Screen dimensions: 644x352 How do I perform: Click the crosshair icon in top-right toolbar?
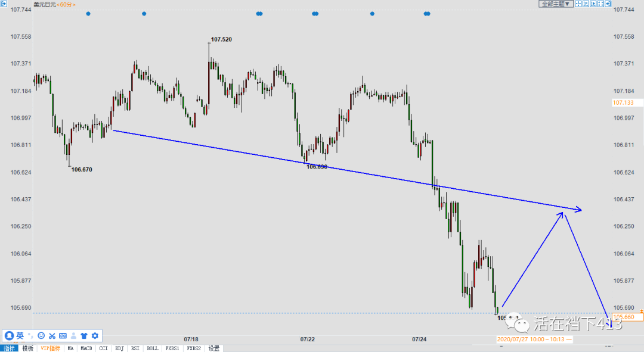click(578, 4)
